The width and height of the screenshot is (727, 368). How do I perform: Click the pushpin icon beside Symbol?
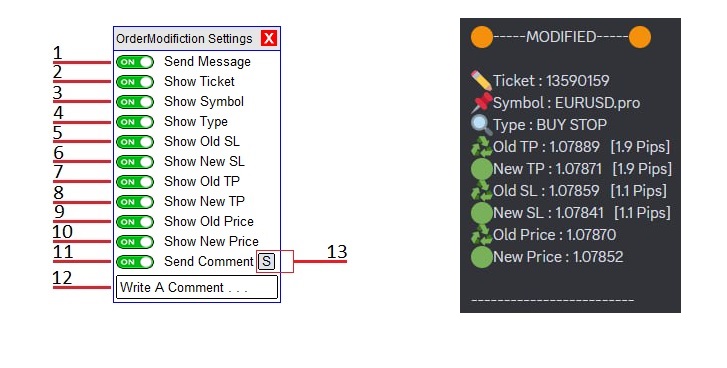(x=481, y=102)
